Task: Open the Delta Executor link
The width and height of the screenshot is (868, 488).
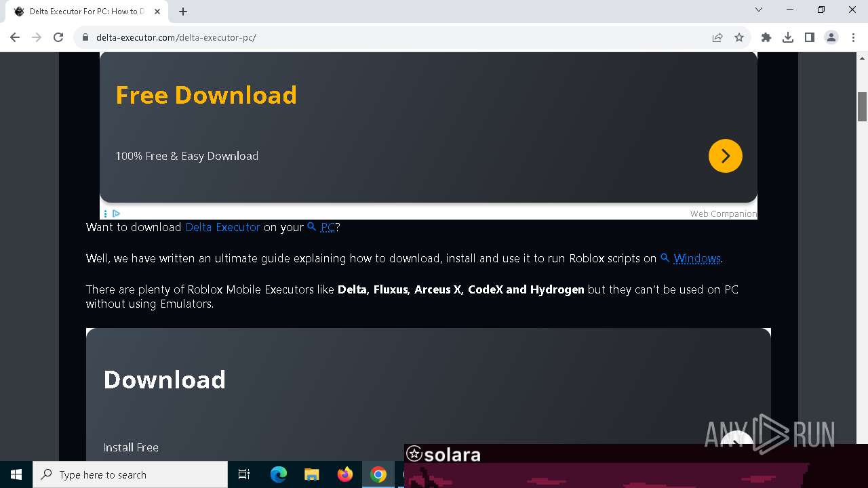Action: pyautogui.click(x=222, y=227)
